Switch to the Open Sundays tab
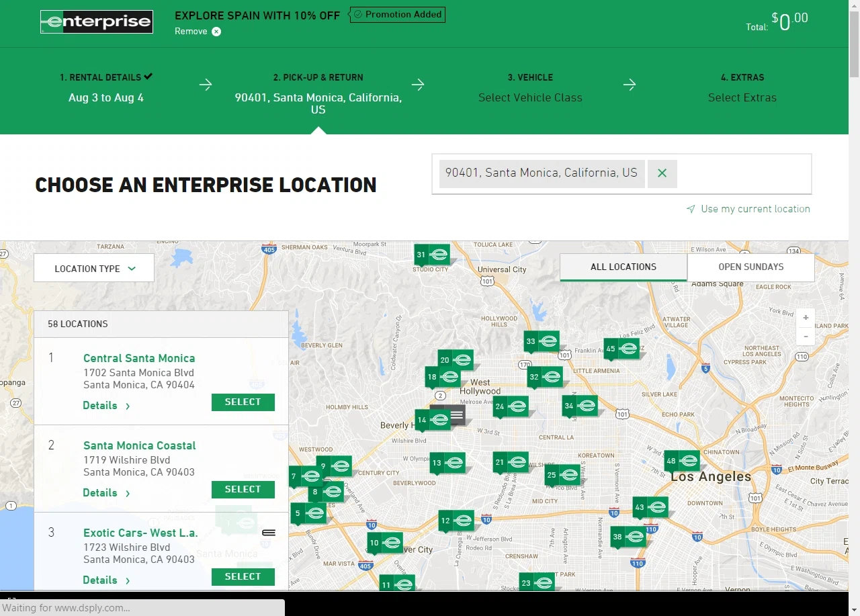The width and height of the screenshot is (860, 616). point(751,267)
